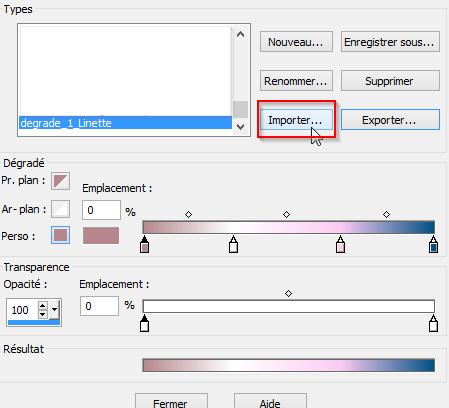This screenshot has width=449, height=408.
Task: Open the large custom mauve color swatch
Action: click(x=101, y=235)
